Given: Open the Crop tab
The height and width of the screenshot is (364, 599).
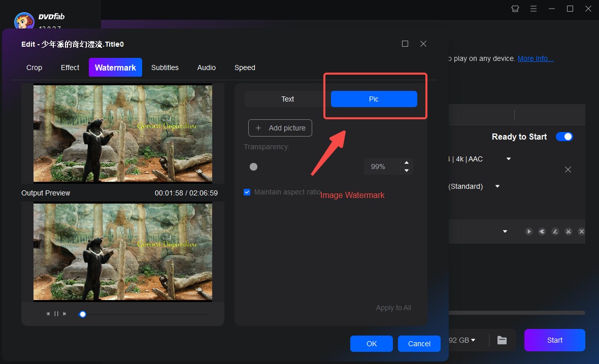Looking at the screenshot, I should tap(34, 68).
